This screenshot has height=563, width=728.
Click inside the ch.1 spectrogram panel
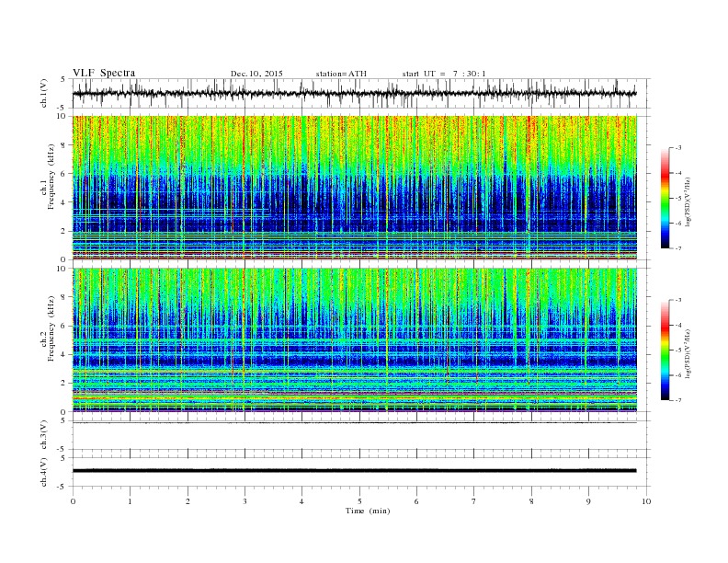(x=354, y=187)
